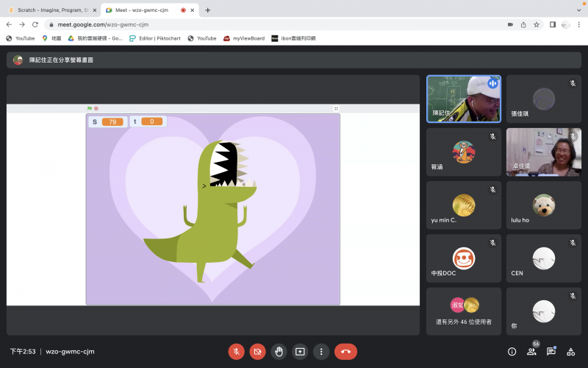This screenshot has height=368, width=588.
Task: Click the present screen button
Action: pos(300,352)
